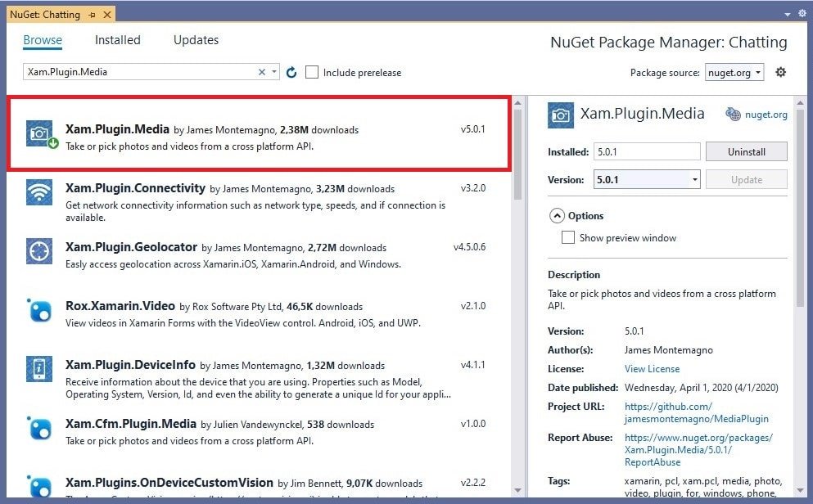Select the Xam.Plugin.Connectivity package title
813x504 pixels.
point(135,188)
